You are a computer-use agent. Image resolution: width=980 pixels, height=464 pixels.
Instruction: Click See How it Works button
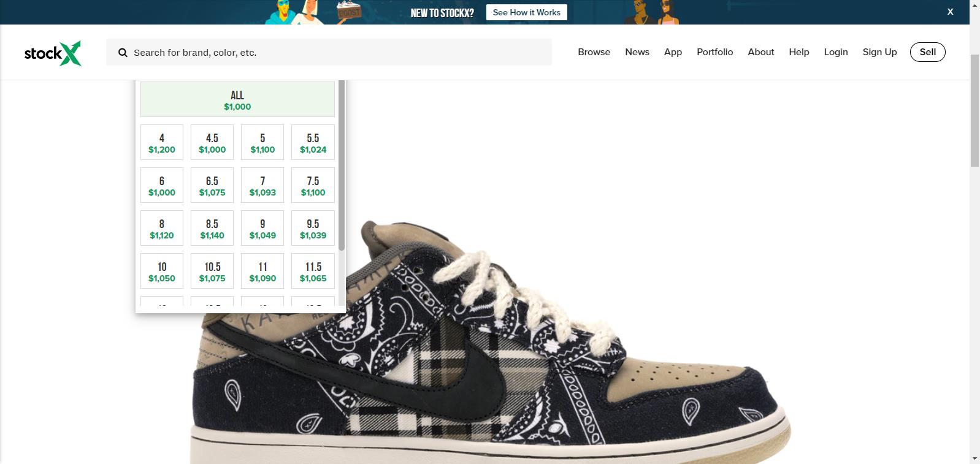click(x=526, y=12)
